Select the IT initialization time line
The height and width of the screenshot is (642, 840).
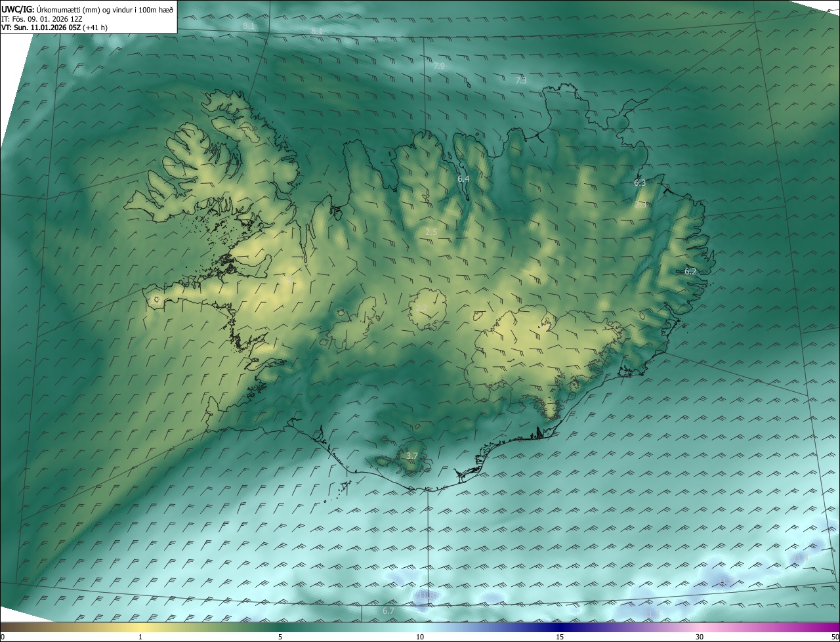click(x=42, y=18)
